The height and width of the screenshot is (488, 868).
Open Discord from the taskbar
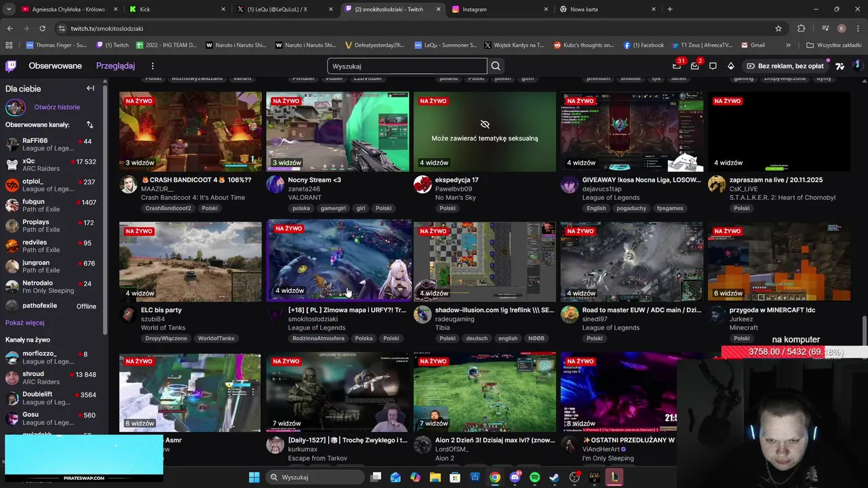[515, 477]
